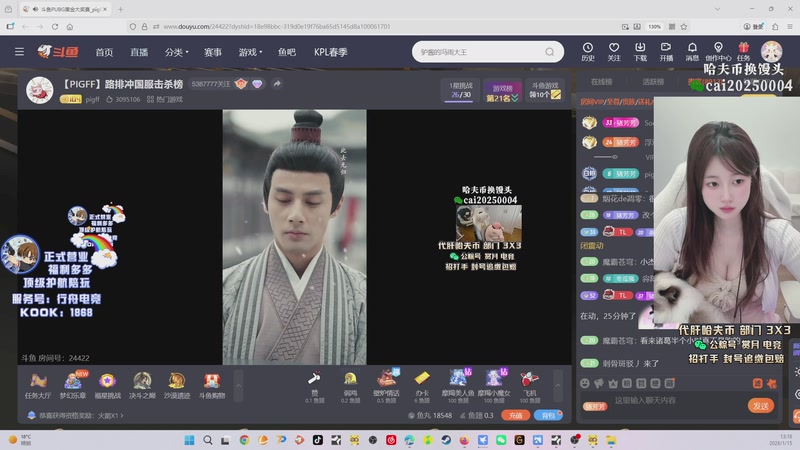The image size is (800, 450).
Task: Send the 摩羯小魔女 gift
Action: tap(493, 386)
